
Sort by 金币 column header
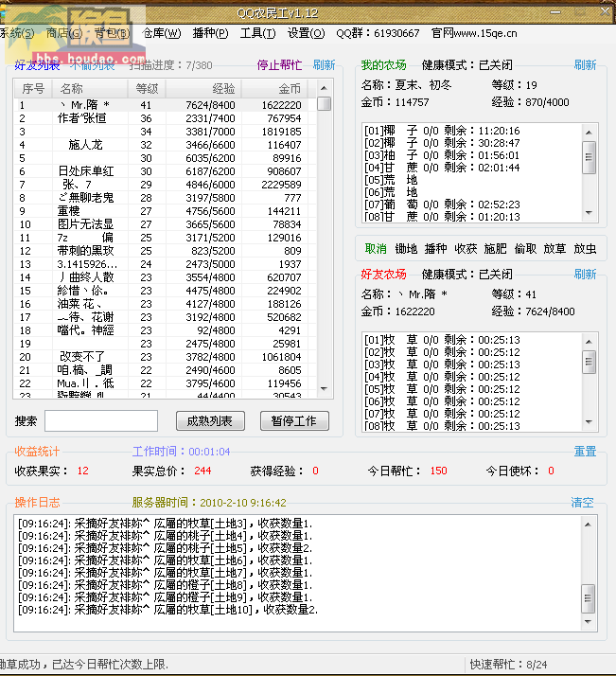click(x=274, y=89)
